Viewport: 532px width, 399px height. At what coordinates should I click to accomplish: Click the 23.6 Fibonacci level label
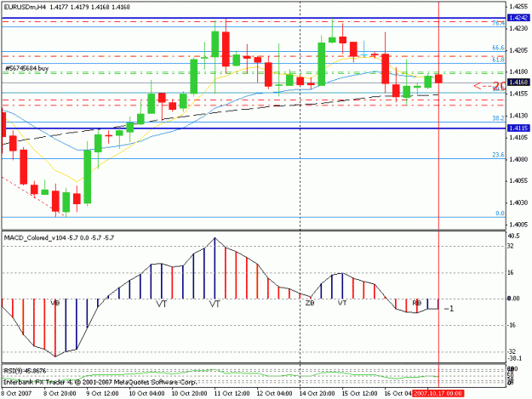(x=498, y=155)
